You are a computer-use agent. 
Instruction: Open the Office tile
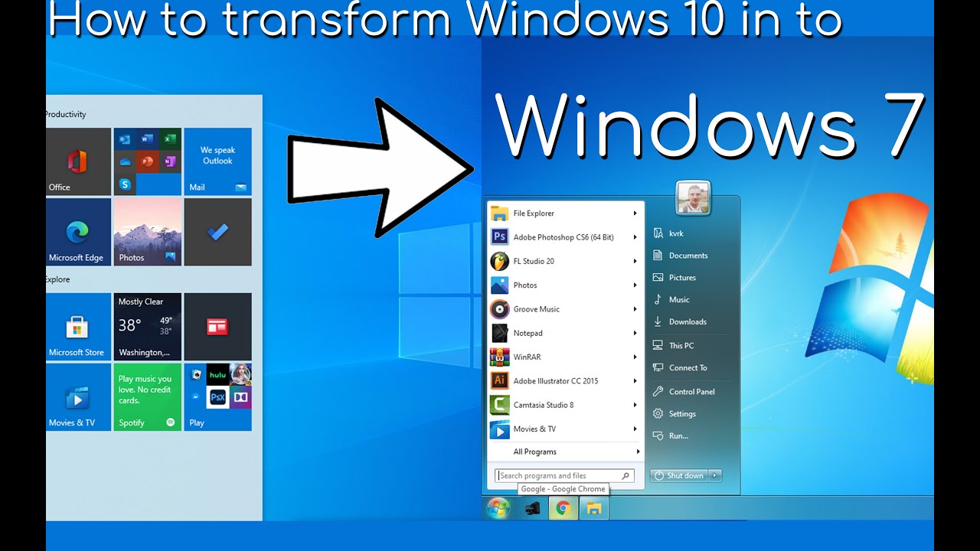[x=77, y=161]
